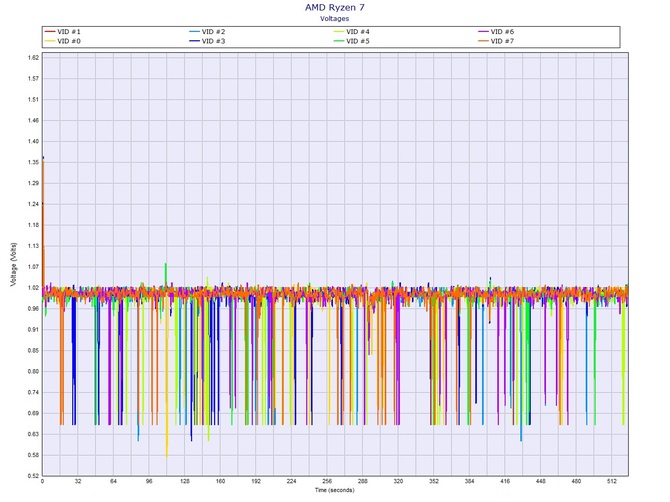Viewport: 670px width, 502px height.
Task: Click the 1.57 y-axis value
Action: (x=33, y=78)
